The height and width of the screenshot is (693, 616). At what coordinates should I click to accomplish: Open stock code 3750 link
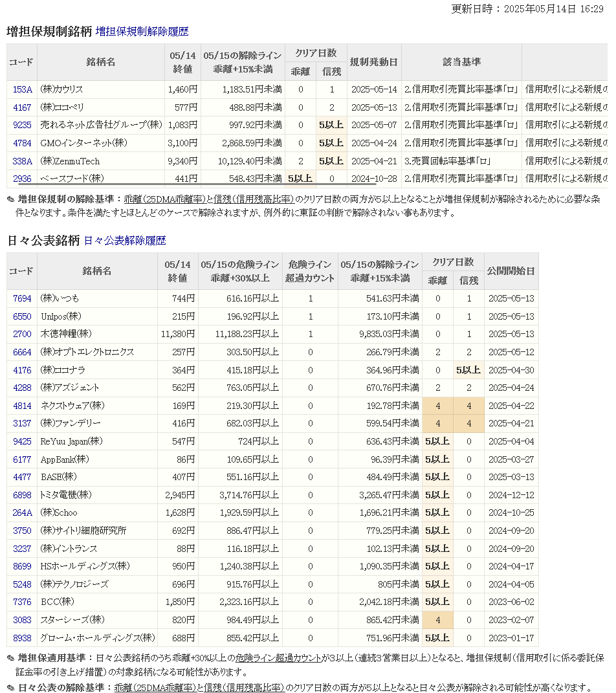tap(22, 531)
